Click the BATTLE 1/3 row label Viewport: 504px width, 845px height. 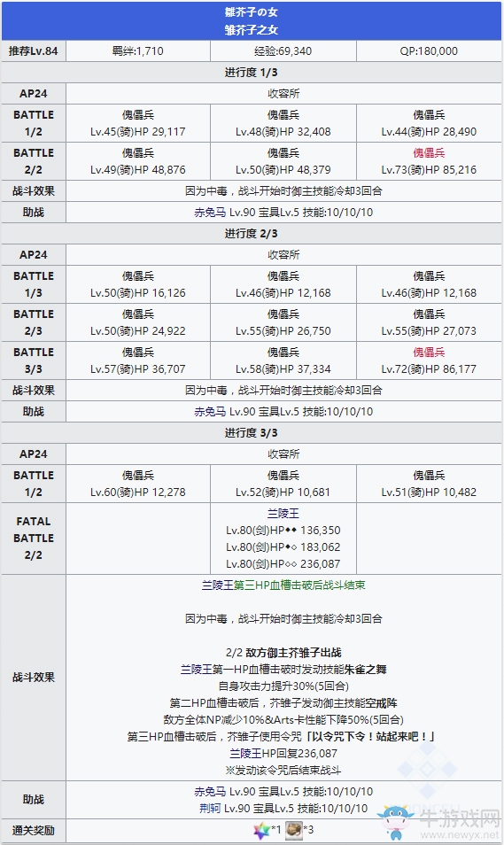[34, 284]
